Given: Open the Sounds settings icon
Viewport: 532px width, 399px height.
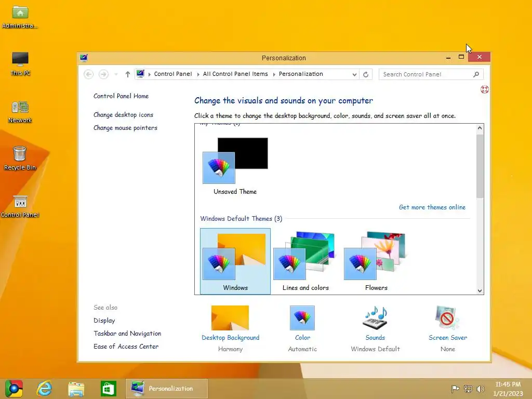Looking at the screenshot, I should (375, 317).
